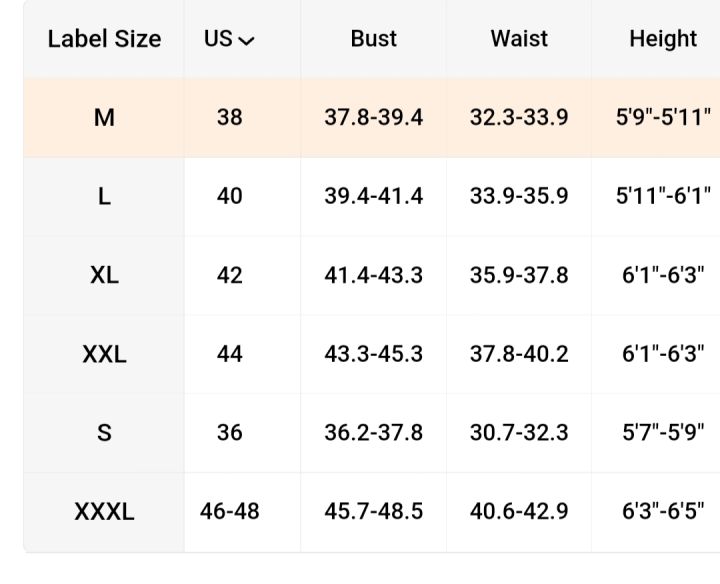Click the Waist column header
This screenshot has width=720, height=584.
pyautogui.click(x=519, y=39)
